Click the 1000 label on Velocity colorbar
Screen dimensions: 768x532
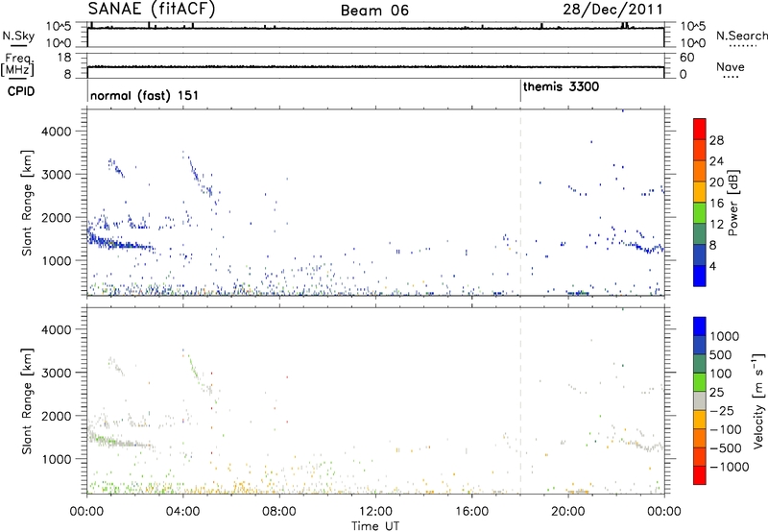click(725, 336)
